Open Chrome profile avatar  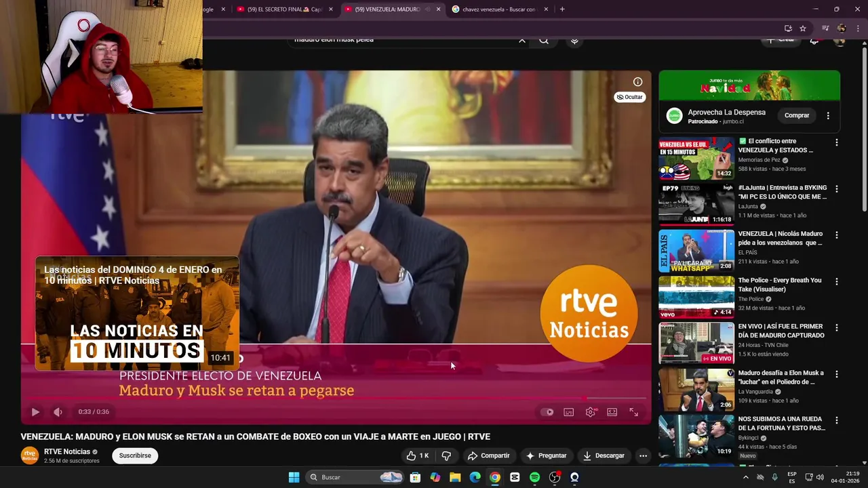842,28
